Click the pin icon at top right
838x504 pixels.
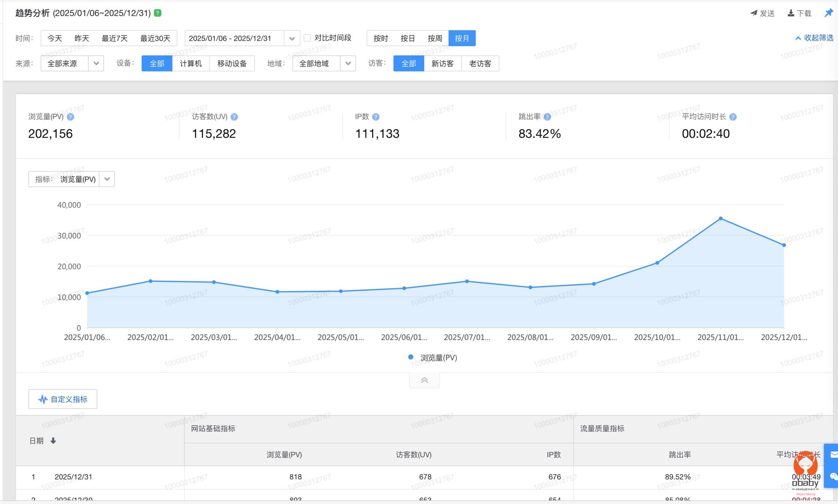(x=829, y=13)
